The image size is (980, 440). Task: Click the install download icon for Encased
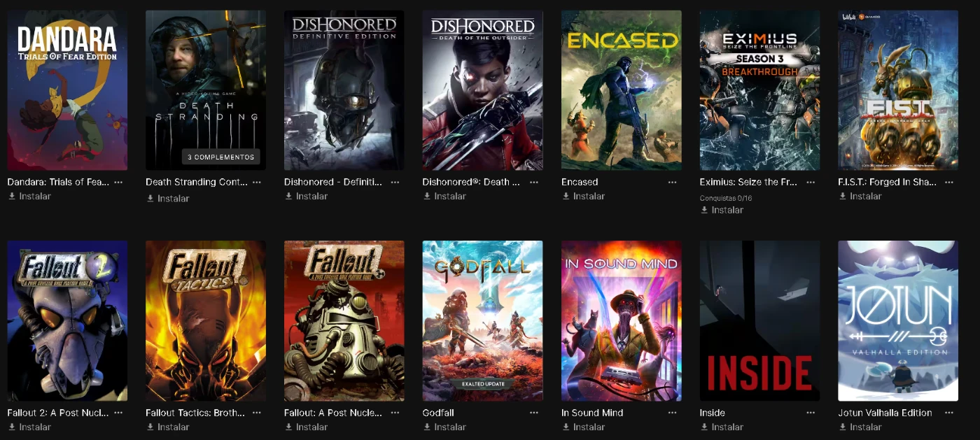[566, 197]
